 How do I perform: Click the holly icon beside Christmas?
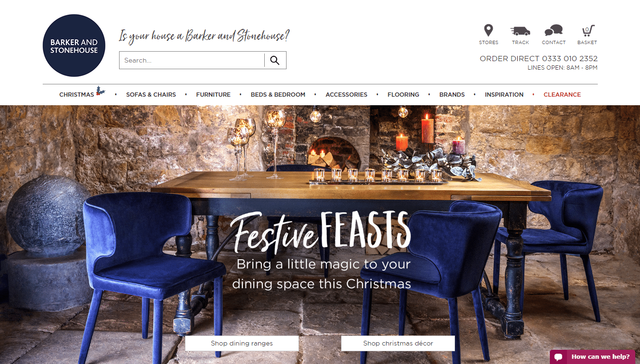[100, 91]
